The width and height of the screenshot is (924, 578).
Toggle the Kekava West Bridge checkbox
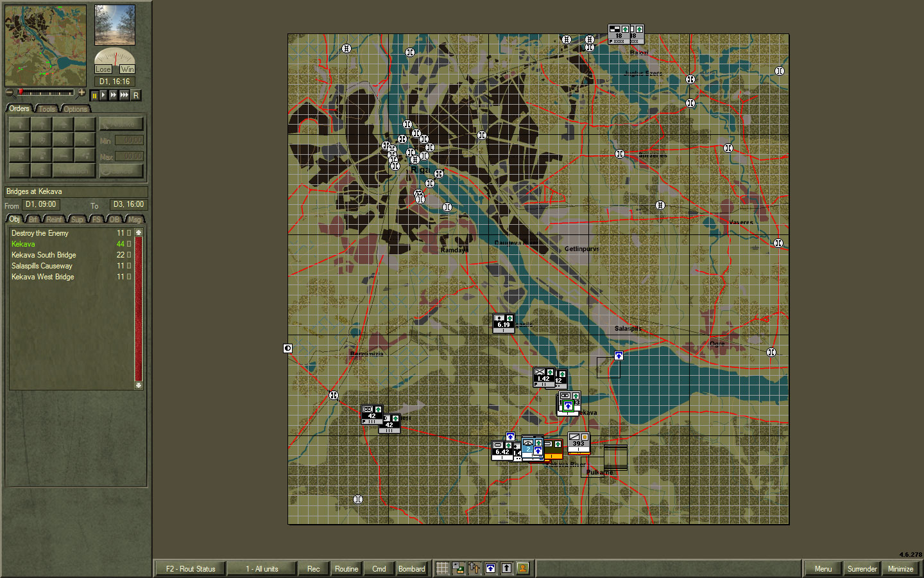point(129,277)
